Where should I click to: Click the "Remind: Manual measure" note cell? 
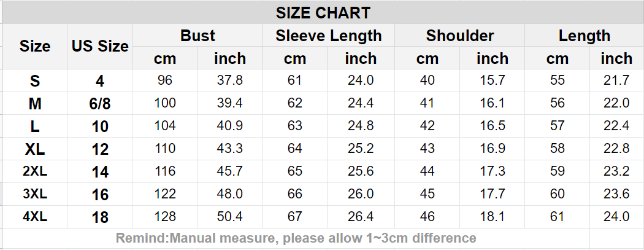(x=296, y=238)
